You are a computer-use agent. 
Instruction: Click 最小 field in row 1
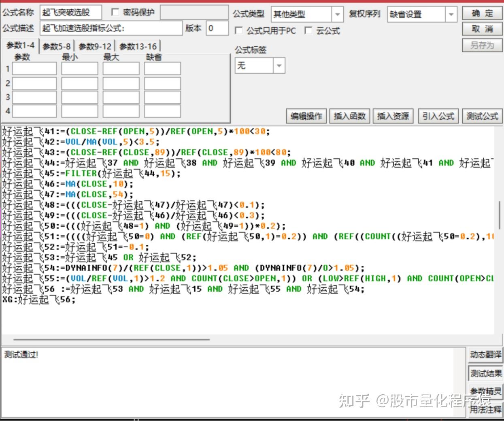pyautogui.click(x=80, y=68)
